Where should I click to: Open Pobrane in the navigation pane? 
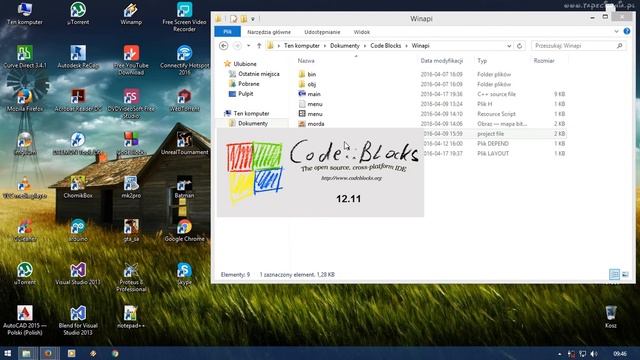tap(249, 84)
